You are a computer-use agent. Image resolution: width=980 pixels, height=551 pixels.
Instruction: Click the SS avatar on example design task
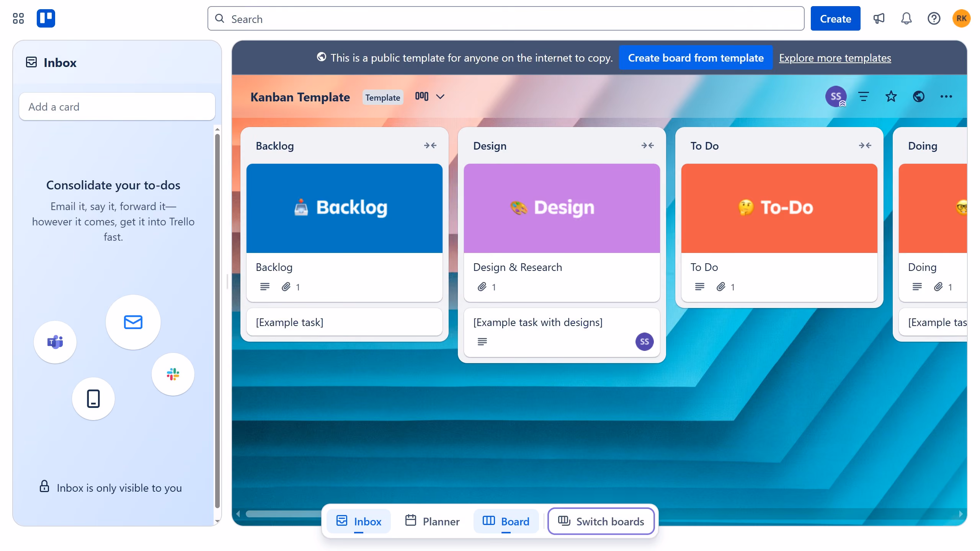(x=645, y=341)
